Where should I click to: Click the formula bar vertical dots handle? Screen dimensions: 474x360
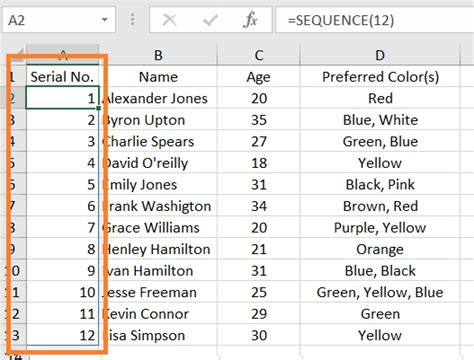point(132,20)
